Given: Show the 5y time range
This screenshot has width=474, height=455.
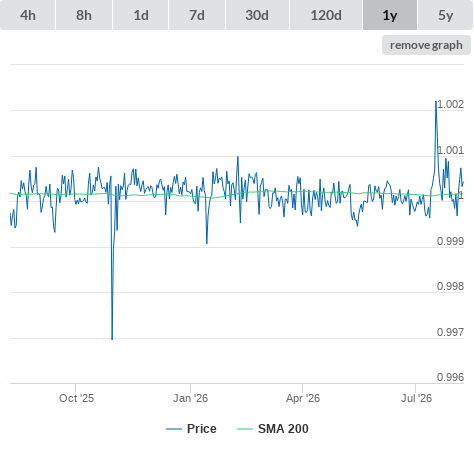Looking at the screenshot, I should coord(445,15).
